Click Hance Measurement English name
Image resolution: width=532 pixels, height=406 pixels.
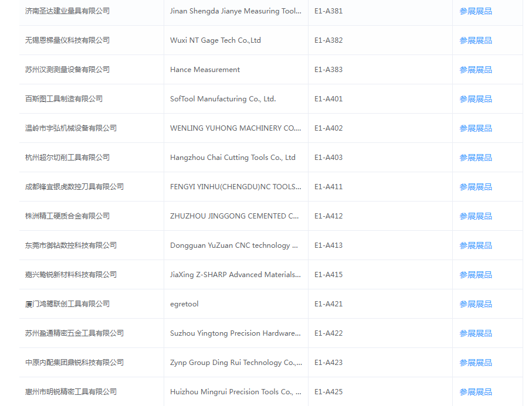205,70
